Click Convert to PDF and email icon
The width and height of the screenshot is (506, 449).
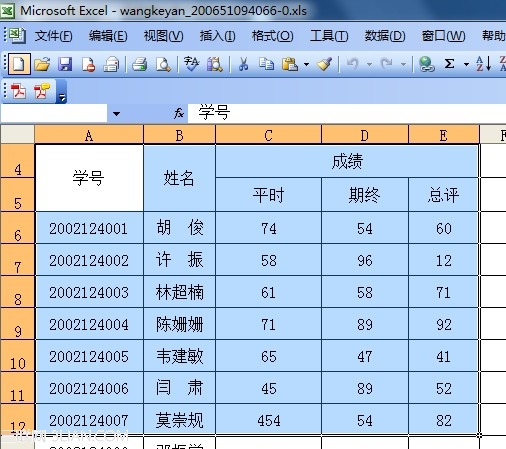pos(42,91)
